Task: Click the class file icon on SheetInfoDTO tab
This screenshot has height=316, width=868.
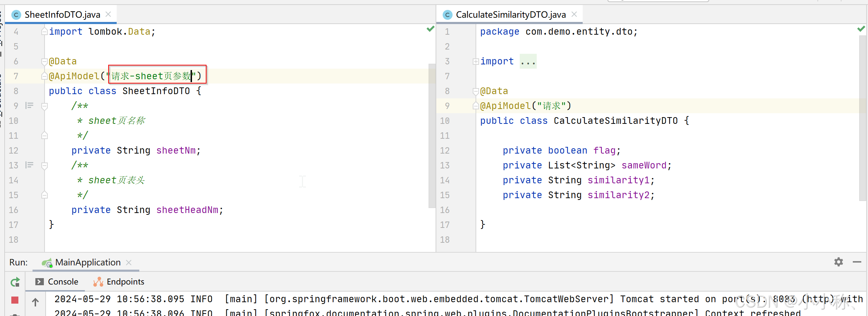Action: [x=16, y=15]
